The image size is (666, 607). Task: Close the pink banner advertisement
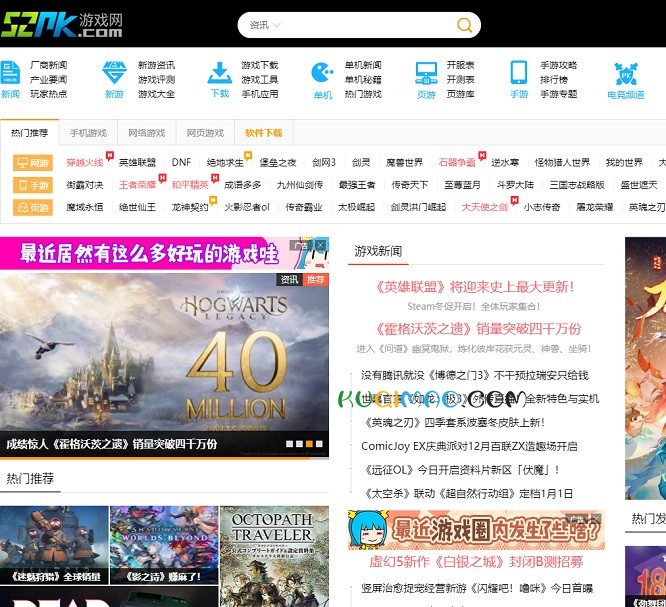coord(321,245)
